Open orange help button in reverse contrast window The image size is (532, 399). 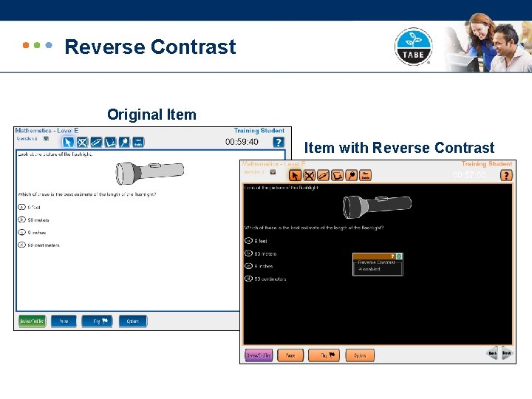coord(506,175)
